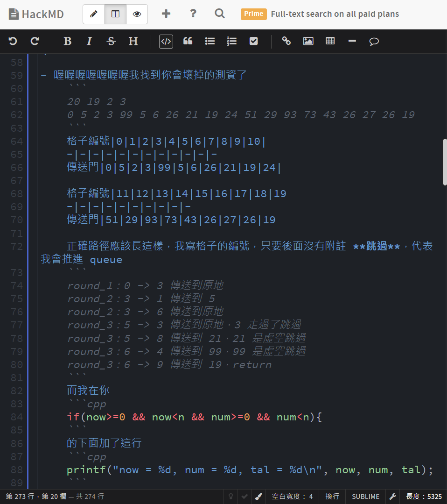
Task: Switch to edit-only mode (pencil)
Action: pos(94,14)
